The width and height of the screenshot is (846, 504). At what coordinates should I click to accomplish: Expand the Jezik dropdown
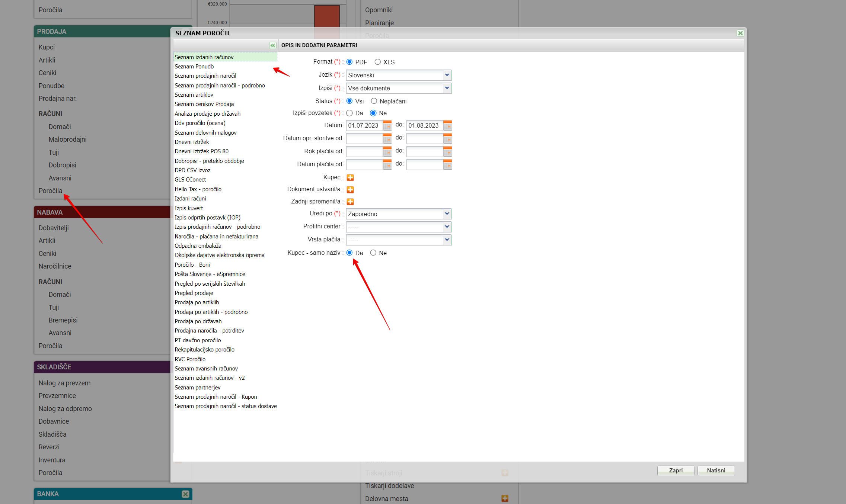(447, 75)
